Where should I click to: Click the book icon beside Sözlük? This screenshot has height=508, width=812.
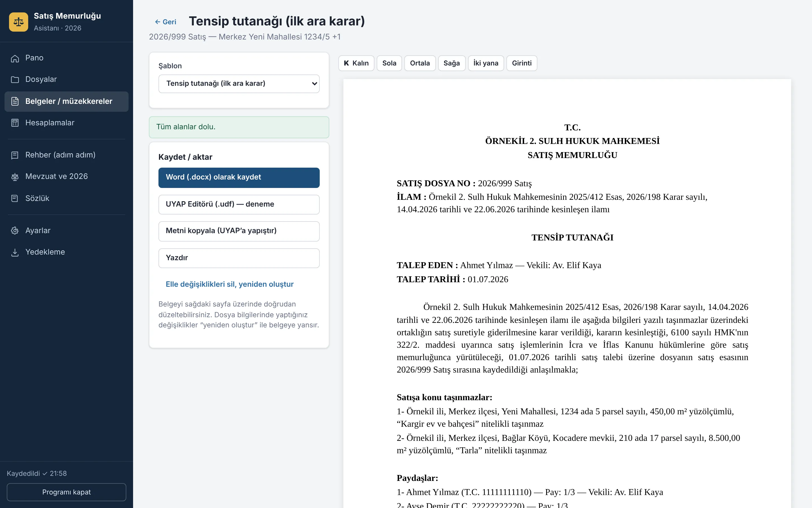(x=15, y=199)
